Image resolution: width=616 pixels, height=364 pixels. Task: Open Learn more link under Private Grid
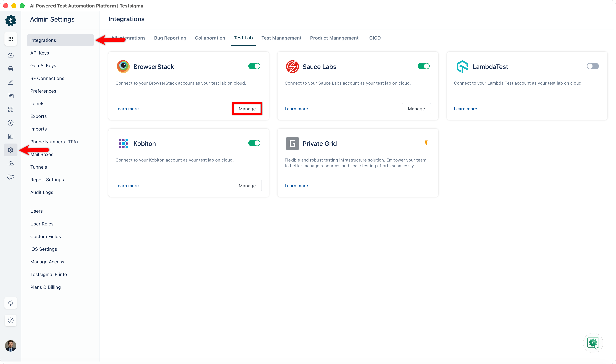[x=296, y=186]
